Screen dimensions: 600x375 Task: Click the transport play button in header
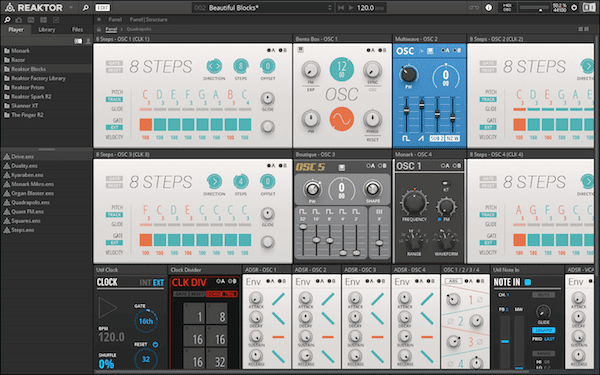point(351,8)
